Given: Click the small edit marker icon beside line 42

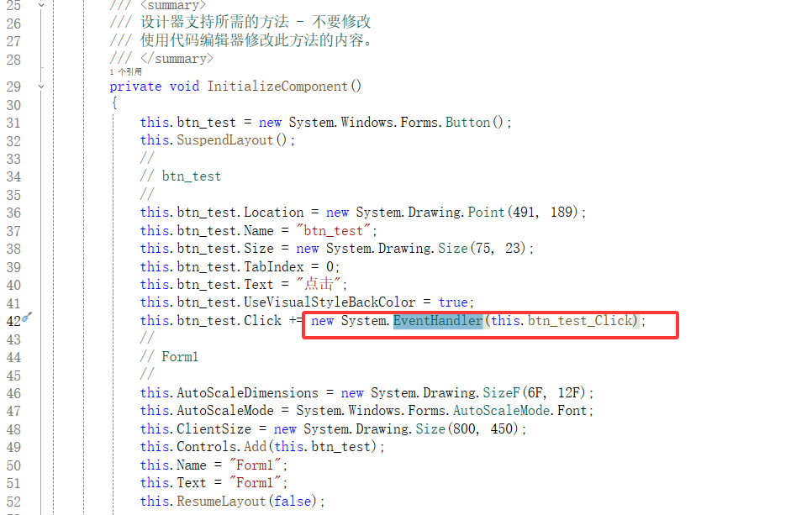Looking at the screenshot, I should pyautogui.click(x=27, y=319).
